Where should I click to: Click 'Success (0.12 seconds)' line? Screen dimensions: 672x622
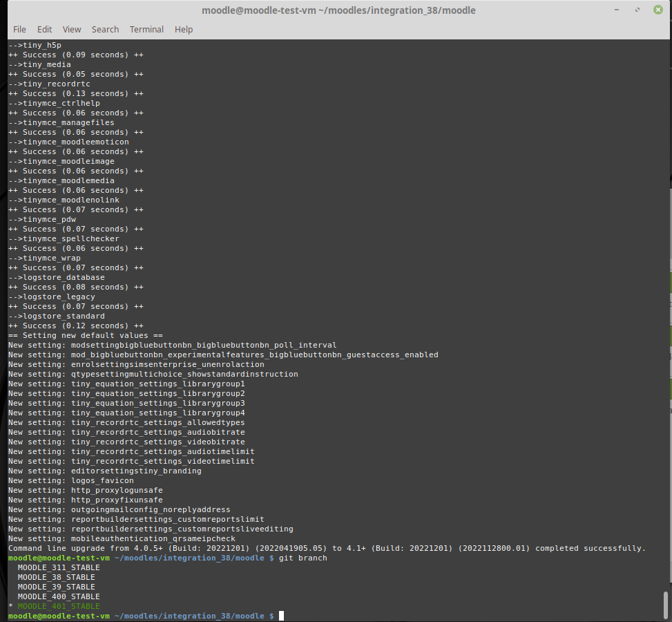point(76,326)
